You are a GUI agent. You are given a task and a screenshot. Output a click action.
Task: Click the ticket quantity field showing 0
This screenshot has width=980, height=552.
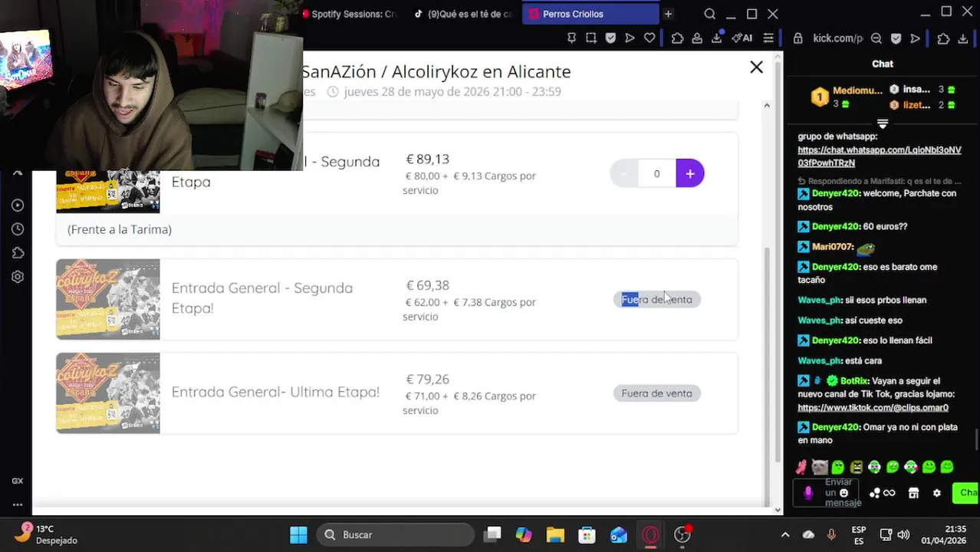656,174
